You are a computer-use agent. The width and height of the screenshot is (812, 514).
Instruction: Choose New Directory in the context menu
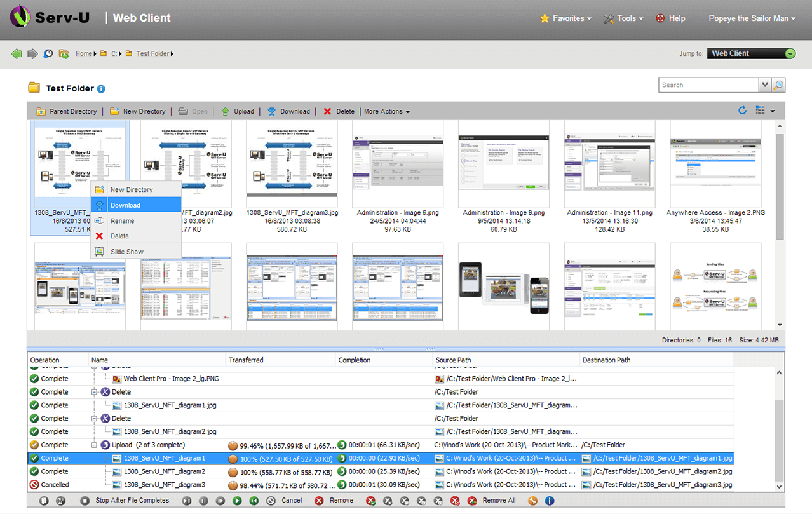(136, 189)
